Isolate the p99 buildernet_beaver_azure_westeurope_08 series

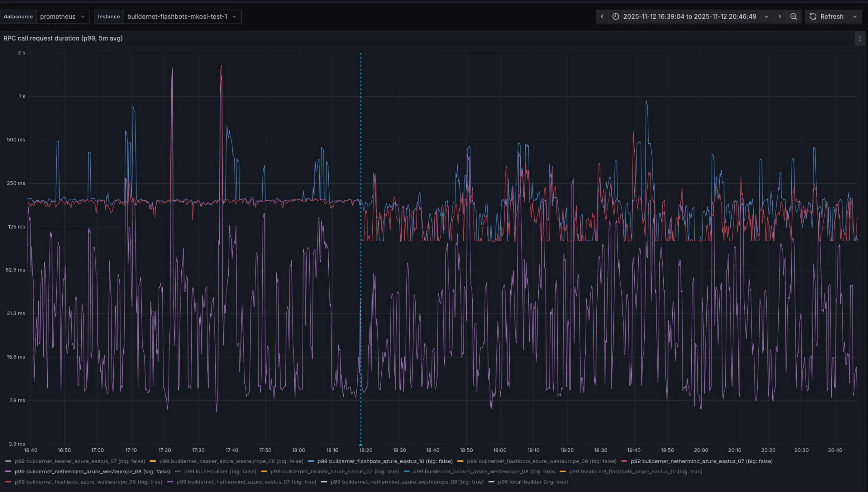[231, 461]
